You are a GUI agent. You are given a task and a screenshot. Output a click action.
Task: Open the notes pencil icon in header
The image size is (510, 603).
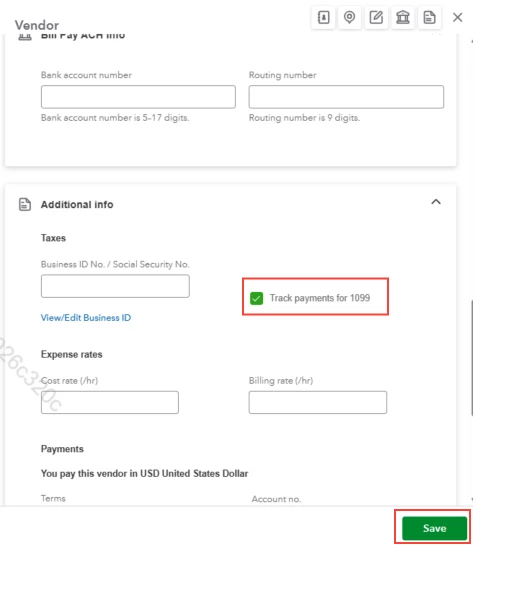[x=376, y=17]
